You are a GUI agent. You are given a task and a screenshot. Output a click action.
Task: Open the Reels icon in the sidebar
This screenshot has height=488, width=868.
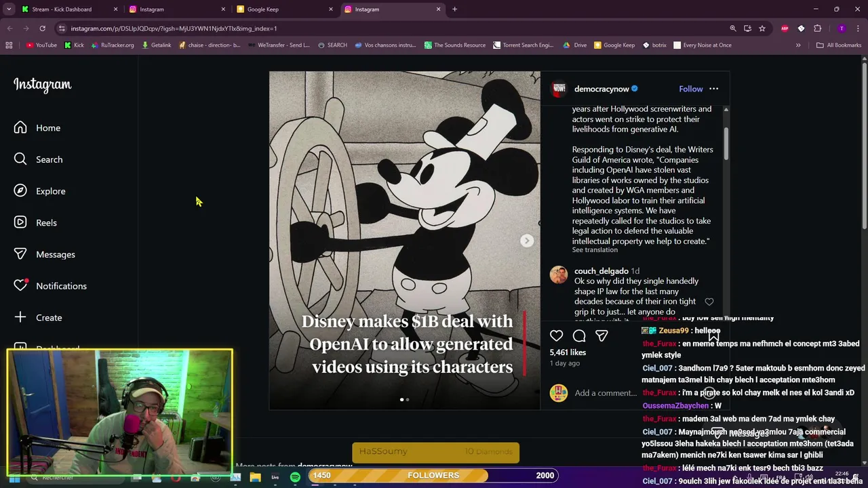20,222
